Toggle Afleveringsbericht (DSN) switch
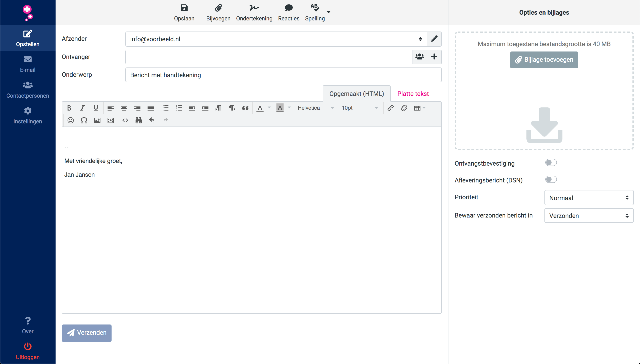 tap(551, 180)
